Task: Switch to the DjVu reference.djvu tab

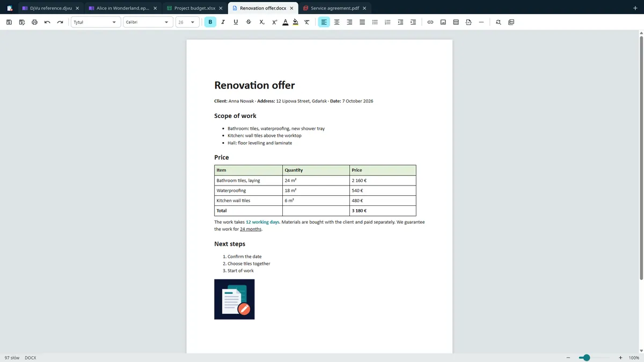Action: click(x=51, y=8)
